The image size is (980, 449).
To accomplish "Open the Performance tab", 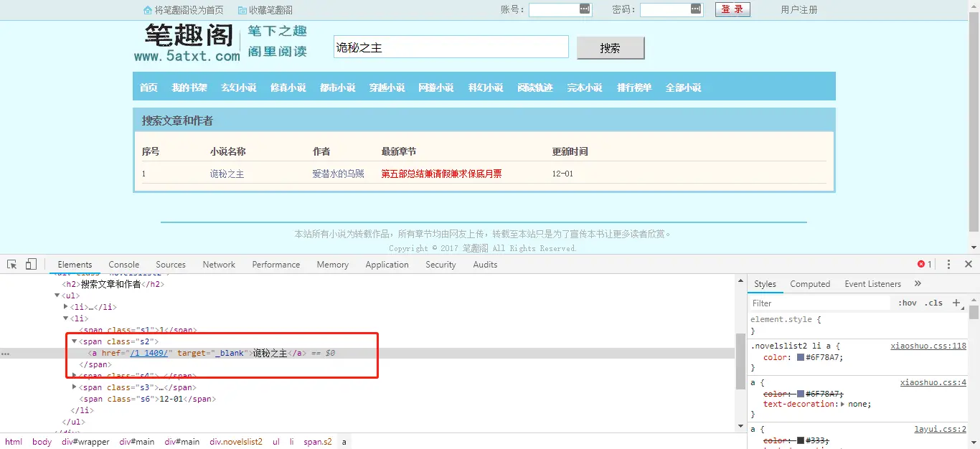I will [276, 264].
